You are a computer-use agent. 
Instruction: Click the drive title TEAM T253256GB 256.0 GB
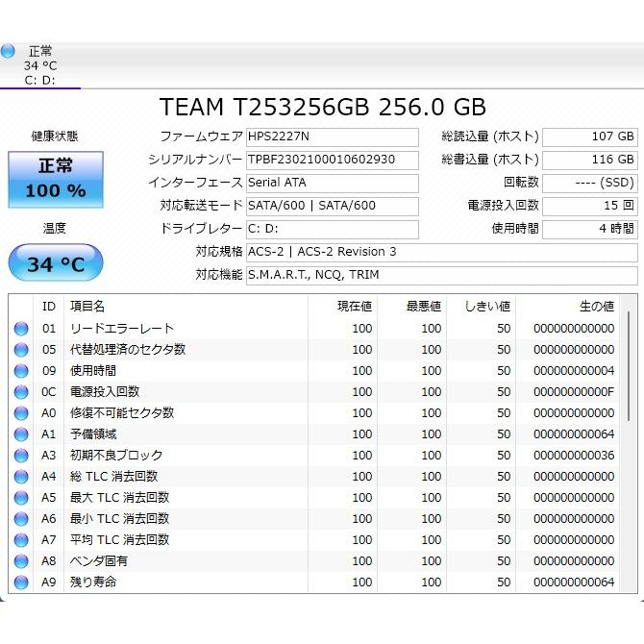322,107
